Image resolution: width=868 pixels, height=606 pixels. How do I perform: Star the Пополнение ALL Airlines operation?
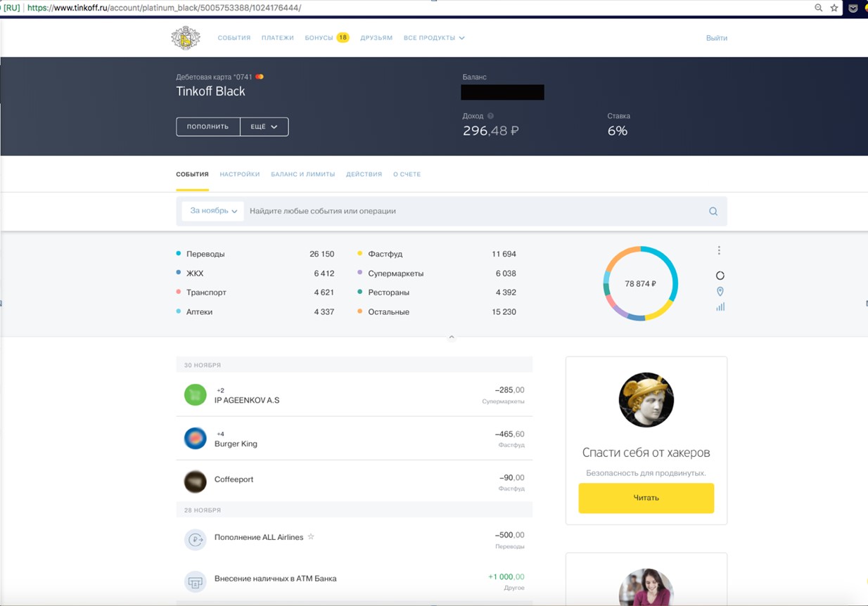coord(311,536)
